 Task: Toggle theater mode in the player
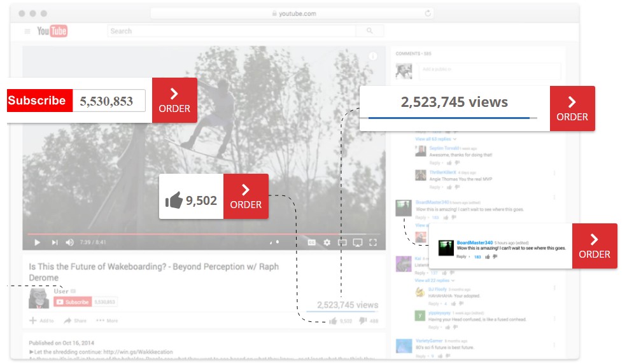pos(342,242)
